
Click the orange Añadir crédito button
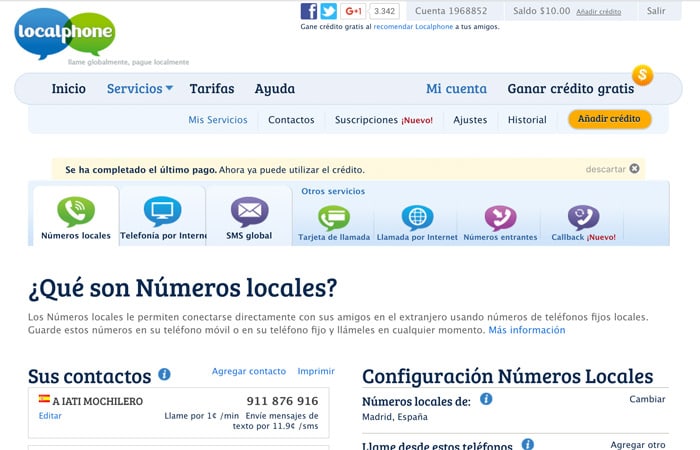[609, 119]
